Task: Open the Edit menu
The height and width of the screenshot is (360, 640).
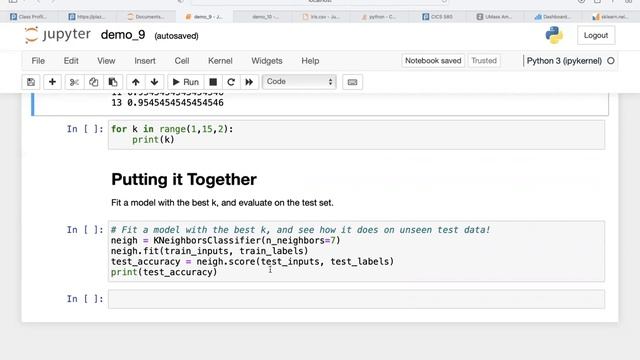Action: click(x=71, y=61)
